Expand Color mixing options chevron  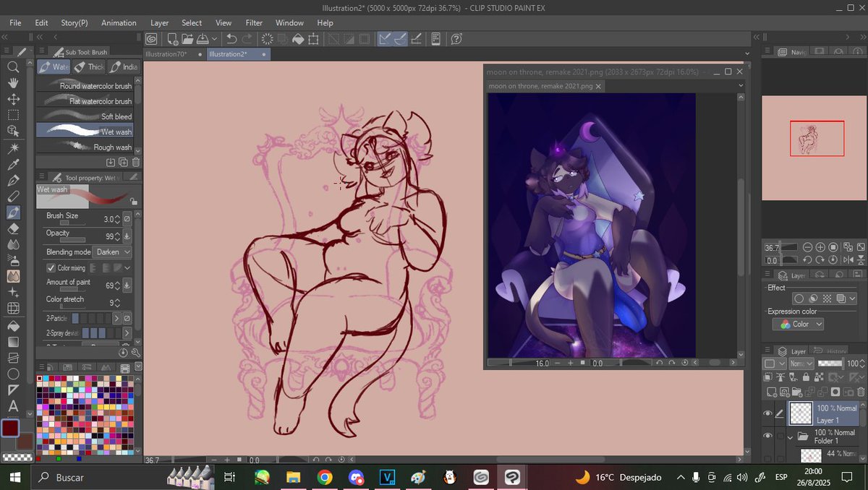[x=127, y=268]
